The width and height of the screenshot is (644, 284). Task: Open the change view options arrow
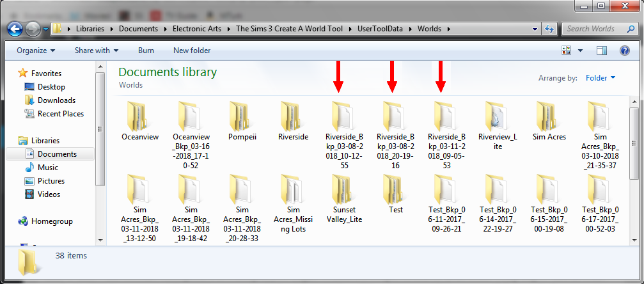pyautogui.click(x=581, y=51)
